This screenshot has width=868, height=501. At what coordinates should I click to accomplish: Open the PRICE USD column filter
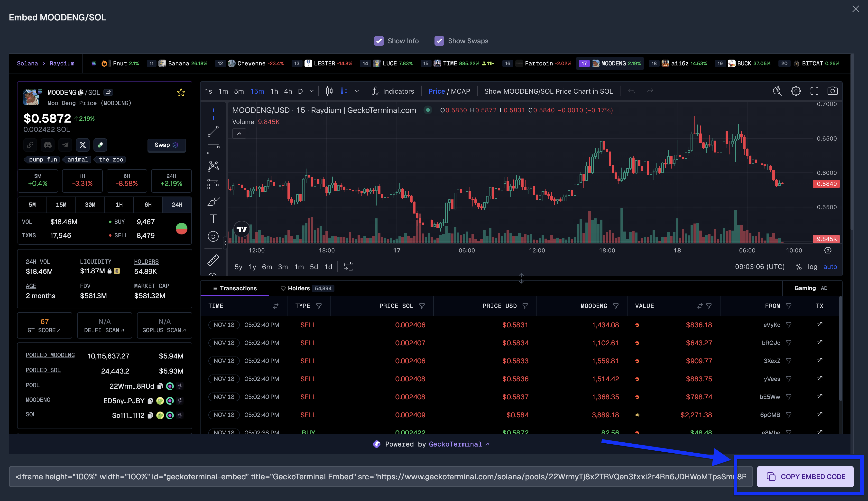(x=525, y=306)
